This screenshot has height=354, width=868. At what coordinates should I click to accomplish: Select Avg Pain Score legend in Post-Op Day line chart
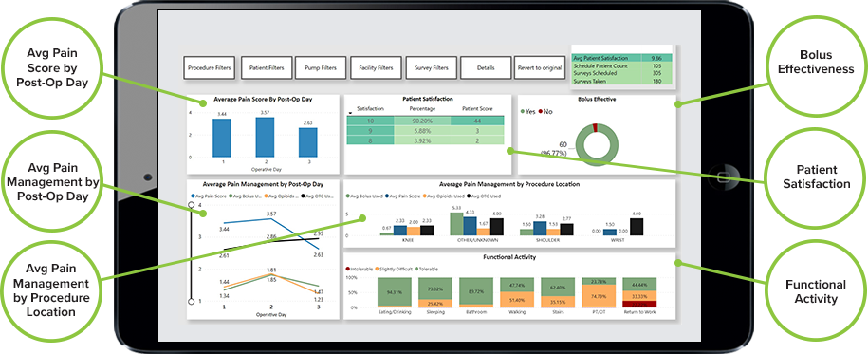click(x=209, y=196)
